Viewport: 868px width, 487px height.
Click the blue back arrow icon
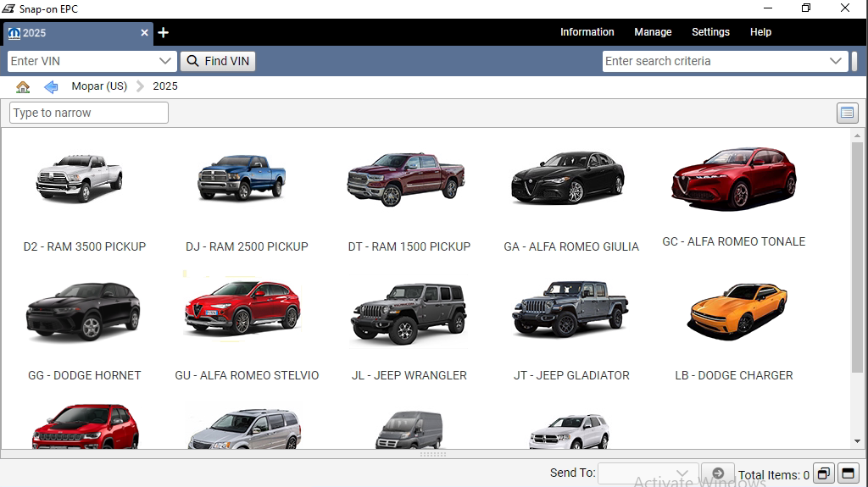click(51, 87)
